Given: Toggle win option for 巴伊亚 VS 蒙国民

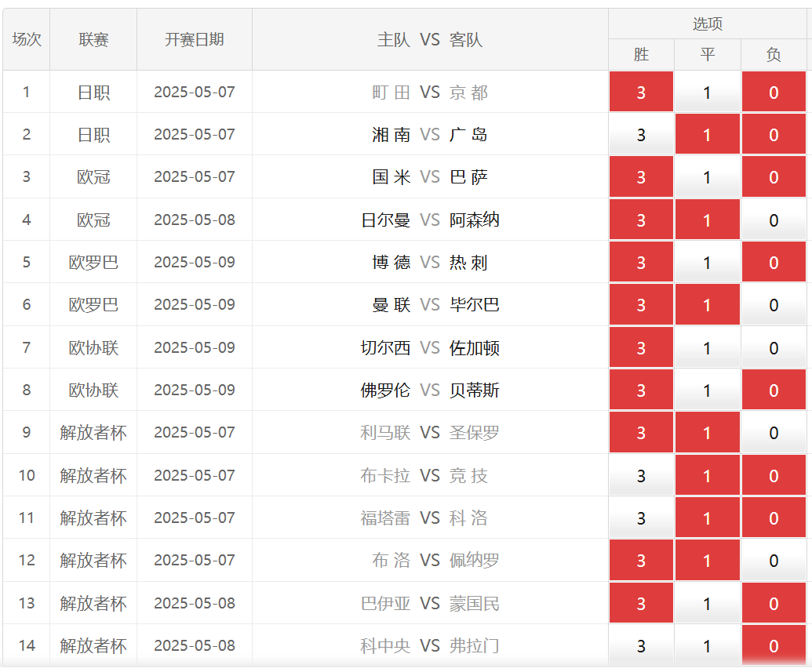Looking at the screenshot, I should pos(641,604).
